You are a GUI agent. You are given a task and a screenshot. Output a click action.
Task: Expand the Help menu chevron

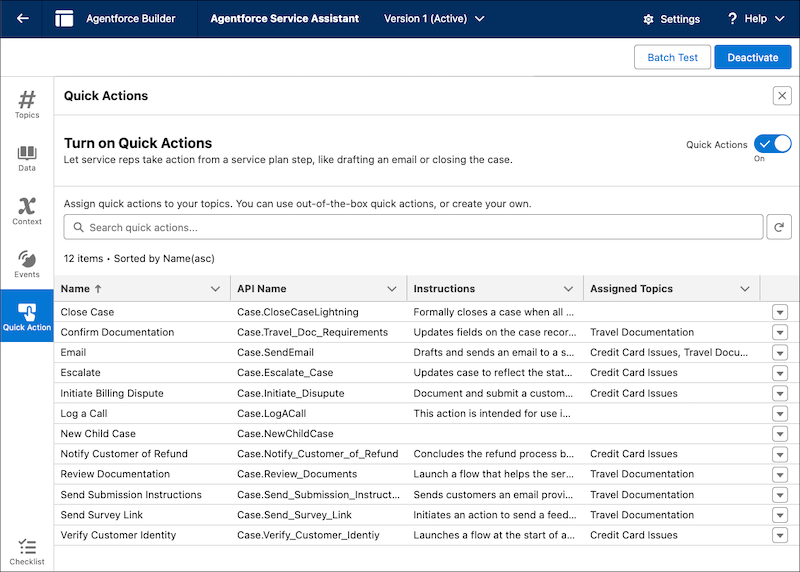pos(780,19)
